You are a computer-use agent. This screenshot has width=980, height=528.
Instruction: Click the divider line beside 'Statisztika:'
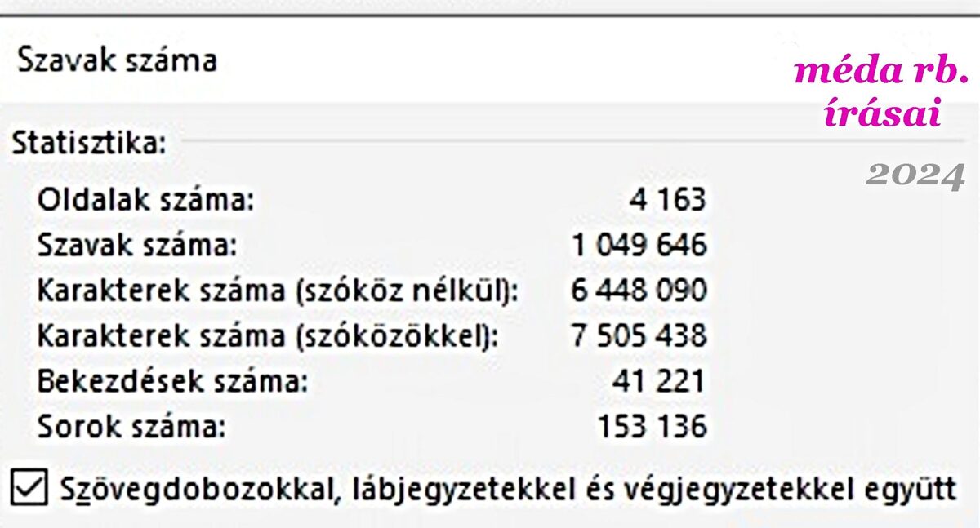pos(506,141)
